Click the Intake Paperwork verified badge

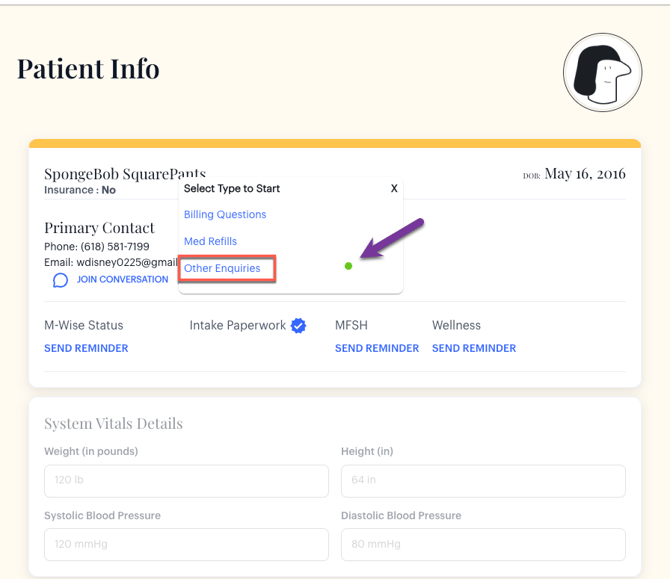pos(298,326)
